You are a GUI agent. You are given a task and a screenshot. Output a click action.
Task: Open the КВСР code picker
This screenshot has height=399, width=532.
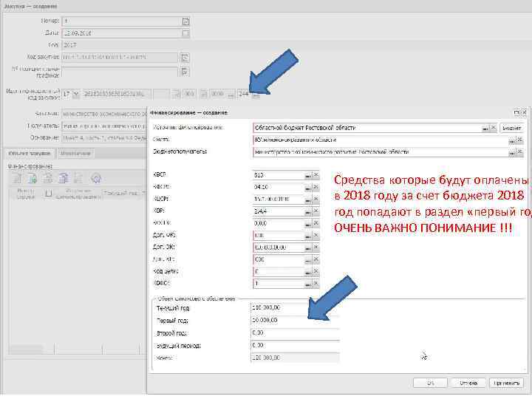307,175
